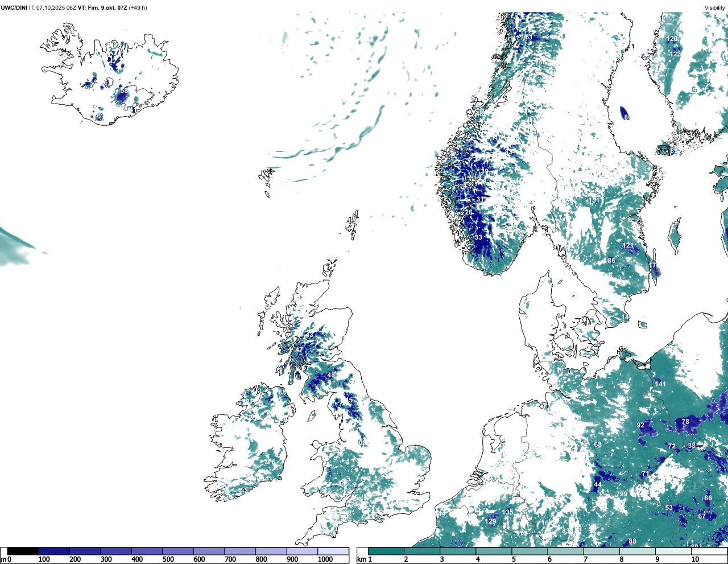Click the 58 visibility value over Iceland
The width and height of the screenshot is (728, 564).
124,91
